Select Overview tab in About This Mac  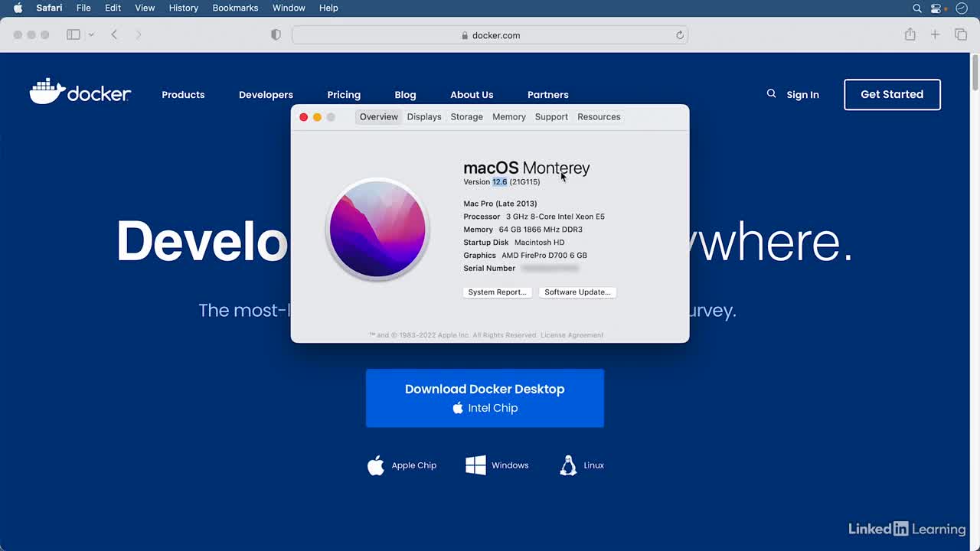(x=379, y=117)
